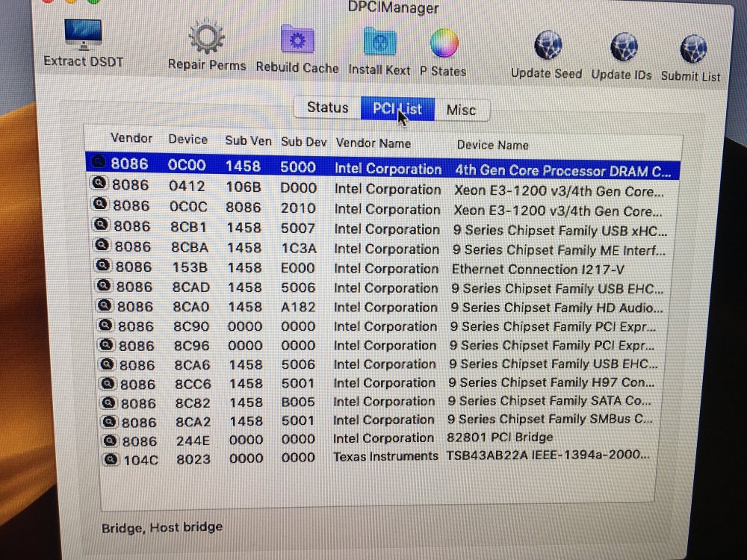The width and height of the screenshot is (747, 560).
Task: Select the PCI List tab
Action: (x=397, y=109)
